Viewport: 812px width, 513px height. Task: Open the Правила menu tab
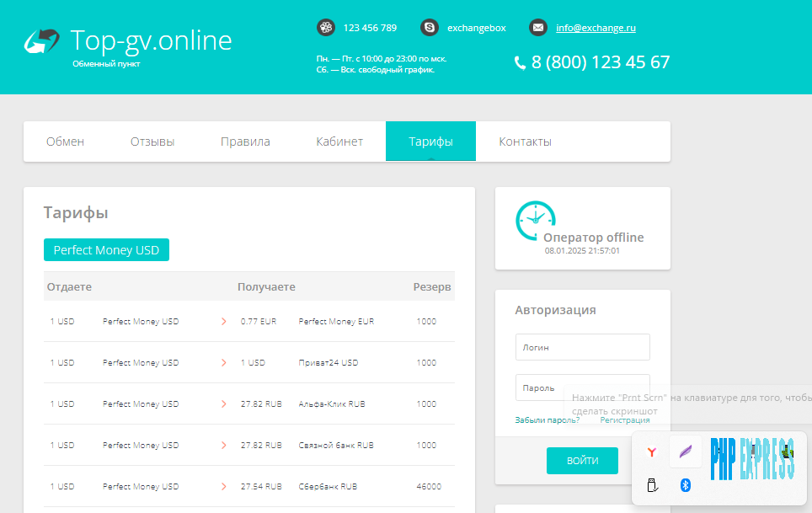point(245,142)
